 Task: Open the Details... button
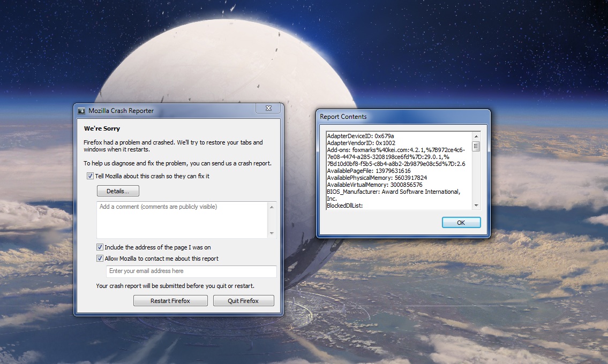pyautogui.click(x=118, y=191)
